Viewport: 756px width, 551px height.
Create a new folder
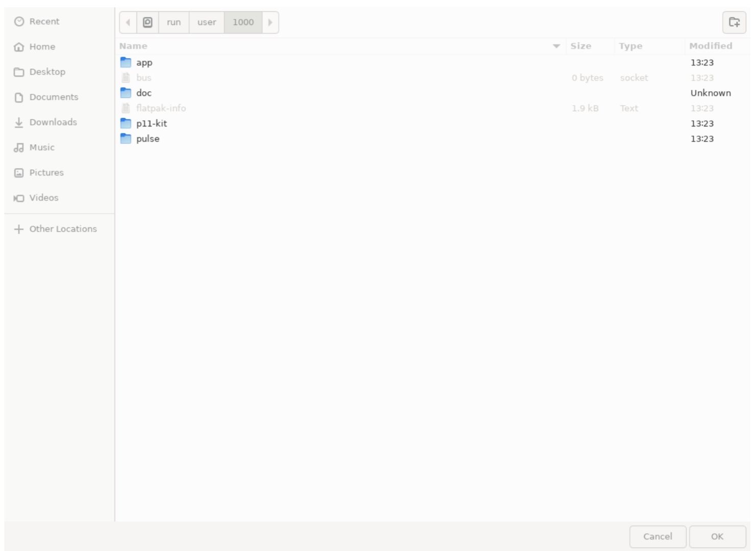point(734,22)
